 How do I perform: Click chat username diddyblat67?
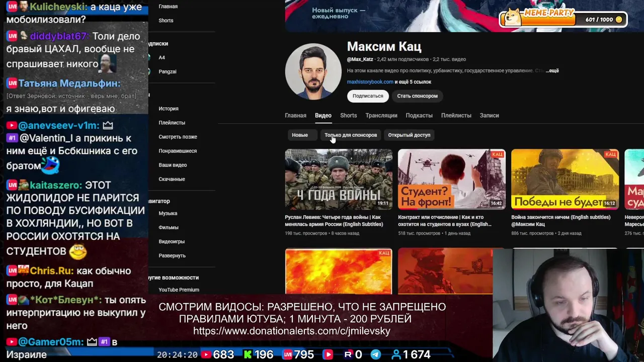[59, 36]
